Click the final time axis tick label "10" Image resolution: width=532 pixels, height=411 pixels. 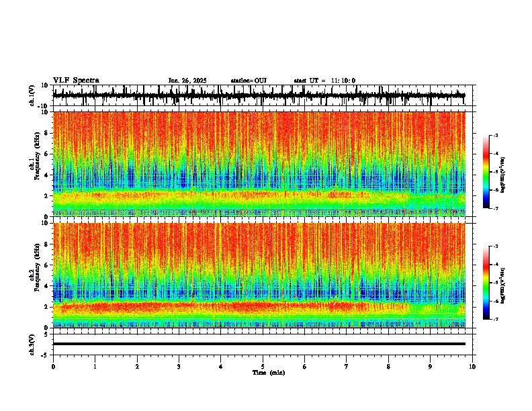[472, 367]
